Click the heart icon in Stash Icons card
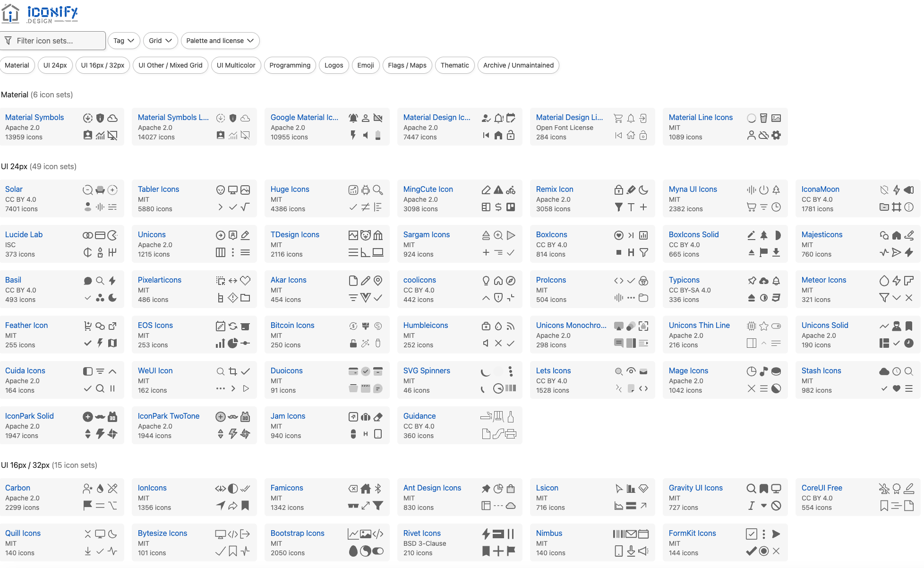This screenshot has height=568, width=924. pos(897,388)
